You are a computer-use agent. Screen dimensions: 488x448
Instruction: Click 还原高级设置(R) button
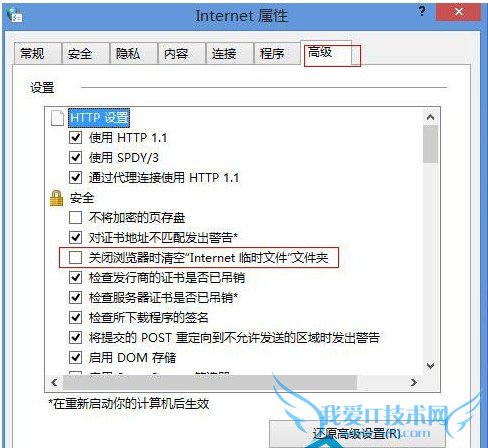pos(357,434)
